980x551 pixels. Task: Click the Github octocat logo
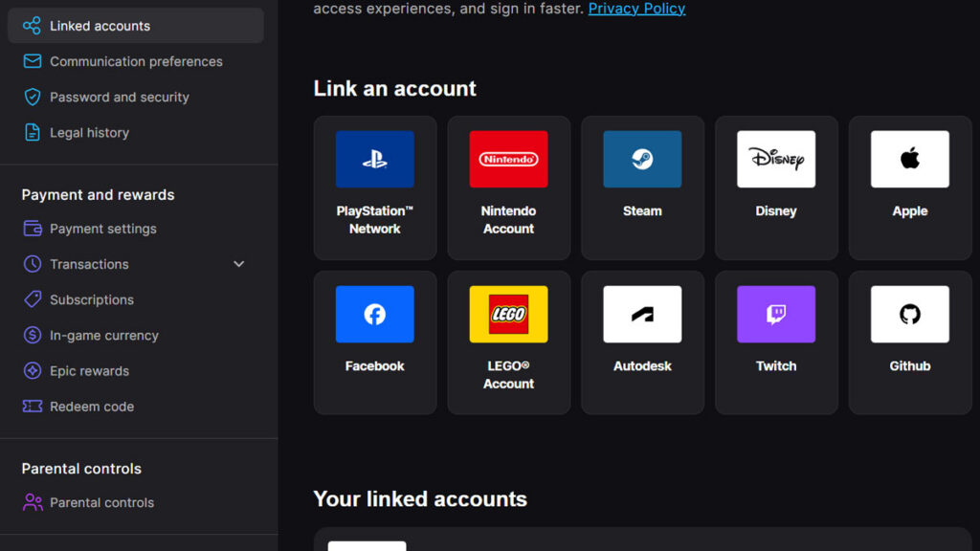coord(910,314)
